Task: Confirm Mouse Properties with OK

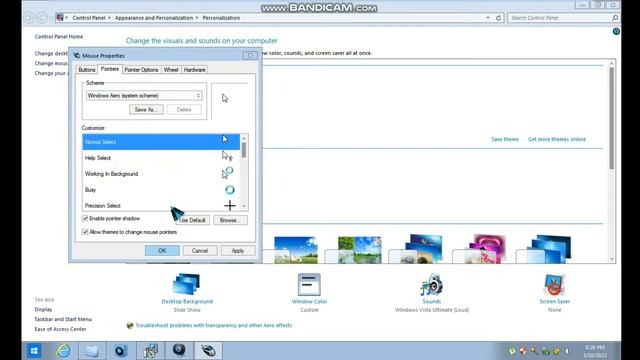Action: (x=162, y=251)
